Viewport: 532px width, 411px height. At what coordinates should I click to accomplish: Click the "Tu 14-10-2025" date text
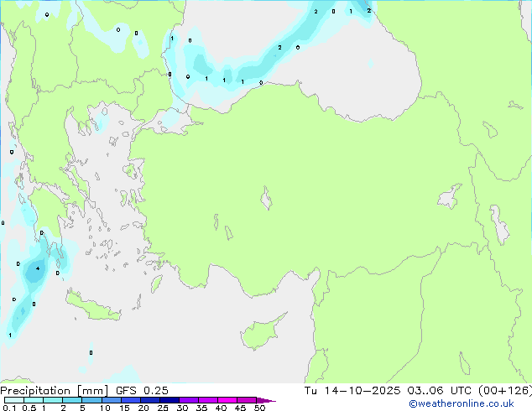click(x=352, y=391)
